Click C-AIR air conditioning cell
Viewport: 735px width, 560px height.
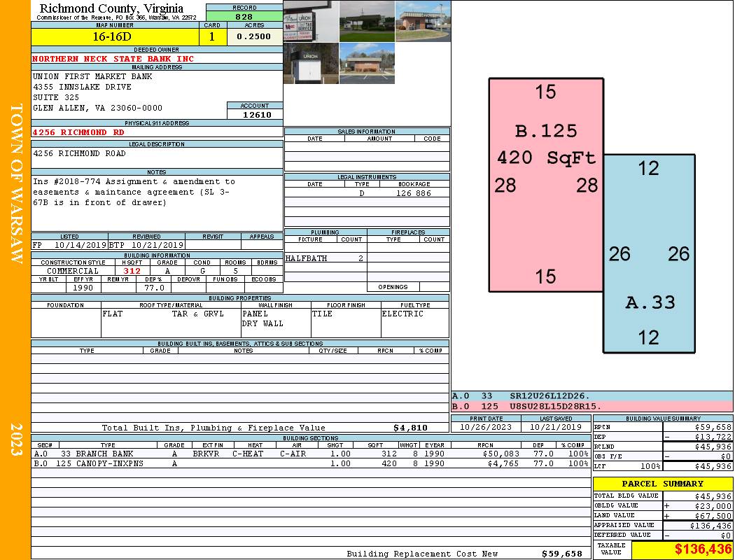293,454
